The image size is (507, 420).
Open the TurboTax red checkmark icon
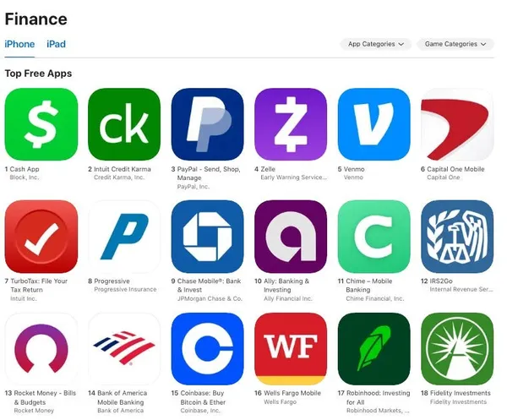tap(41, 237)
